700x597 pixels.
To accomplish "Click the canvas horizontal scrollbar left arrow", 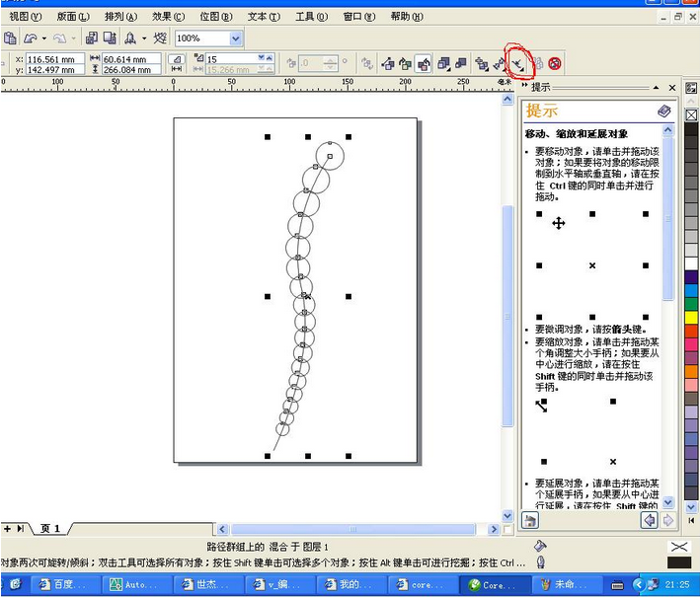I will point(222,529).
